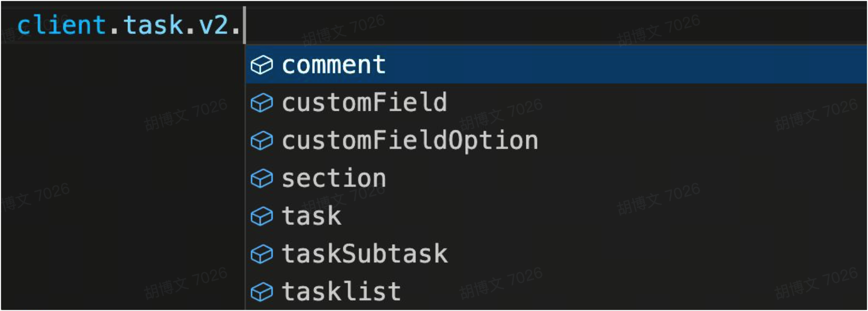This screenshot has width=868, height=311.
Task: Select section in the suggestion list
Action: click(x=334, y=178)
